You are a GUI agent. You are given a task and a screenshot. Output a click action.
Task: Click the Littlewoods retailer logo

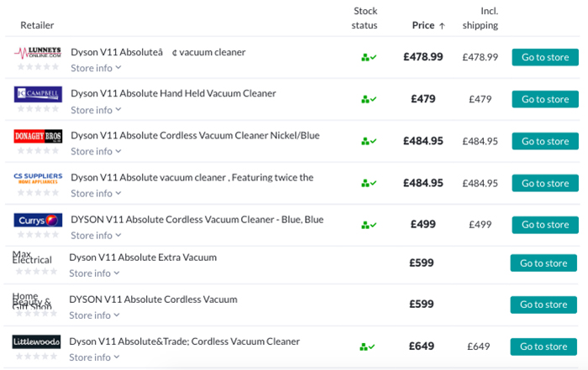(37, 341)
